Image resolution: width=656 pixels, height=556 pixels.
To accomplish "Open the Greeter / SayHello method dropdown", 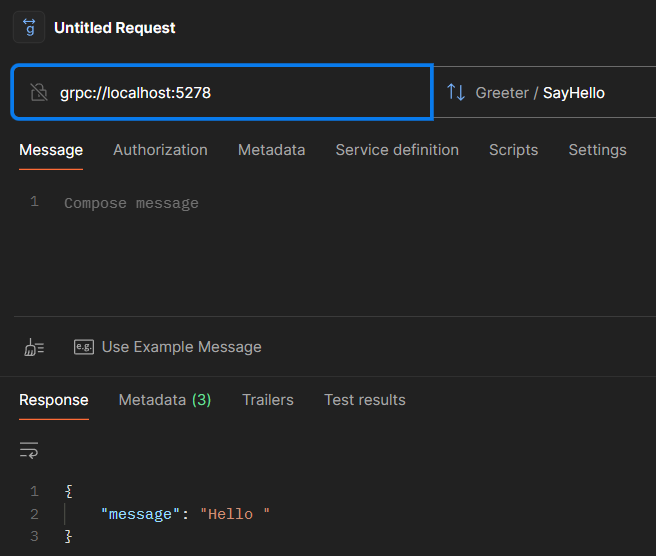I will point(540,93).
